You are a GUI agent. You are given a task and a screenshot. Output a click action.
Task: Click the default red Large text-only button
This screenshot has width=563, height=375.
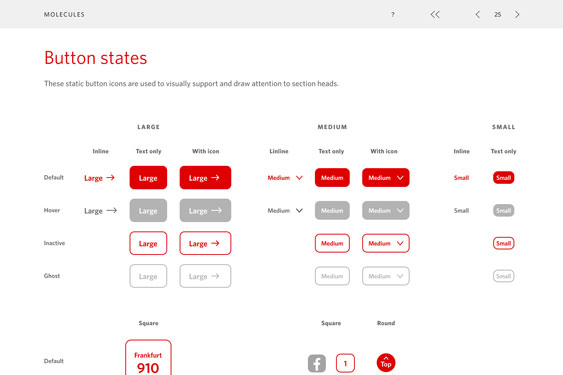(148, 177)
